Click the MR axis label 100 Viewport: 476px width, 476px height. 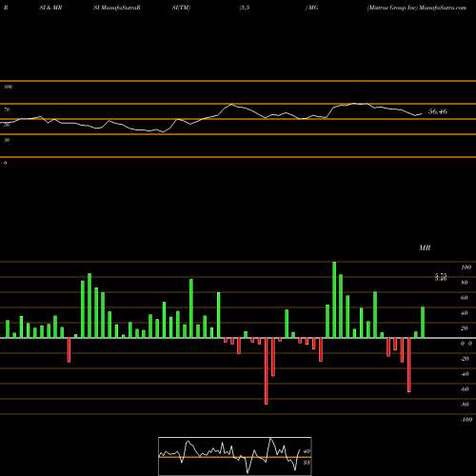(466, 268)
